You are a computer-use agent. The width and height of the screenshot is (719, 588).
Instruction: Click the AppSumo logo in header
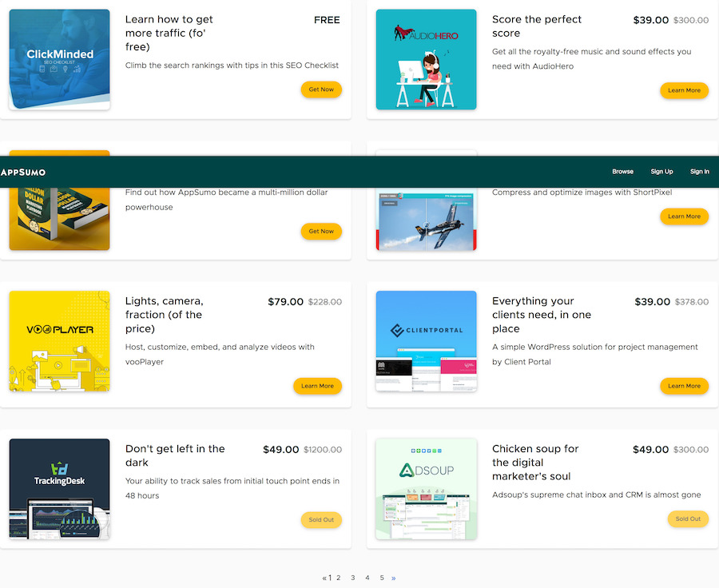[x=23, y=172]
